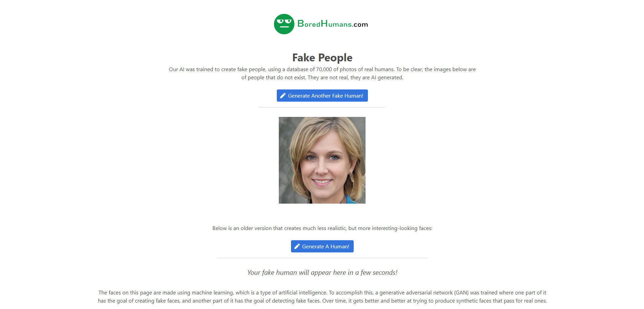Viewport: 644px width, 309px height.
Task: Click the "(GAN)" term in the bottom paragraph
Action: click(x=461, y=293)
